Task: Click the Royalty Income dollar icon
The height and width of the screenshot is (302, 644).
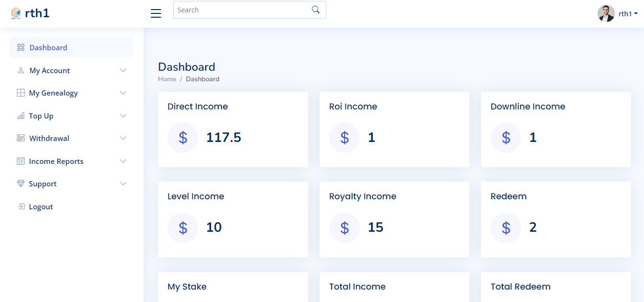Action: coord(344,227)
